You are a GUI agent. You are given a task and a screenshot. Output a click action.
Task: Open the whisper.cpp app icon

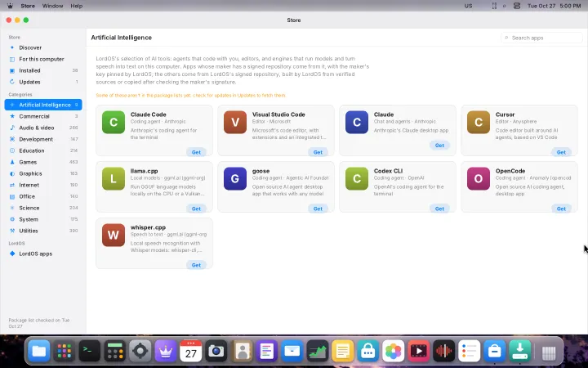tap(114, 235)
